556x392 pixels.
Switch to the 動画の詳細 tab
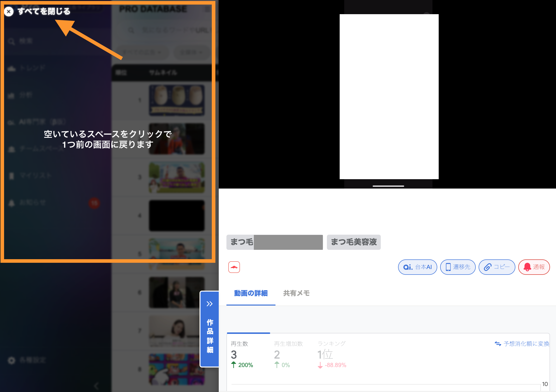251,293
